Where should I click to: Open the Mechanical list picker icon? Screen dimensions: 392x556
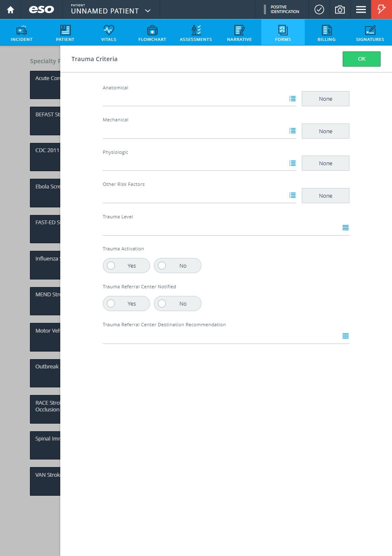(293, 131)
